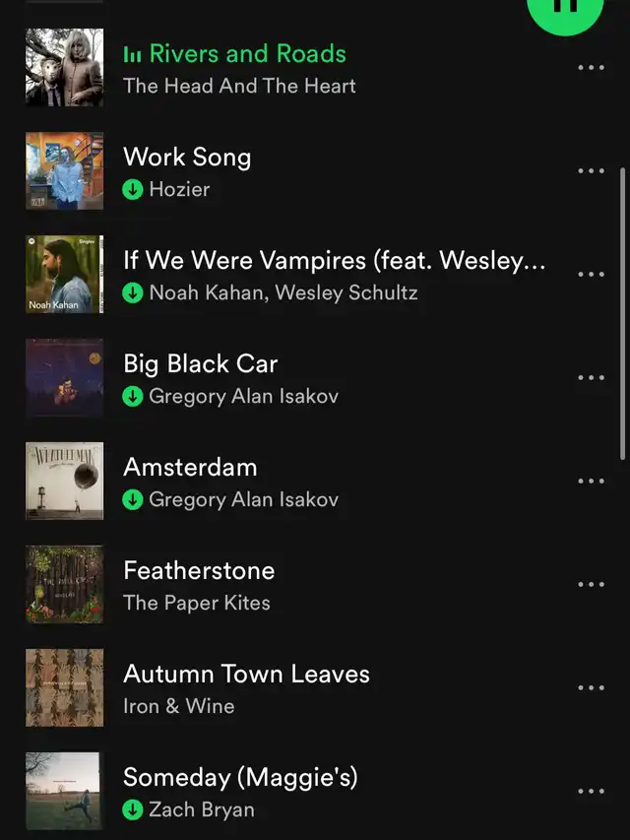
Task: Click the Rivers and Roads album cover
Action: tap(64, 68)
